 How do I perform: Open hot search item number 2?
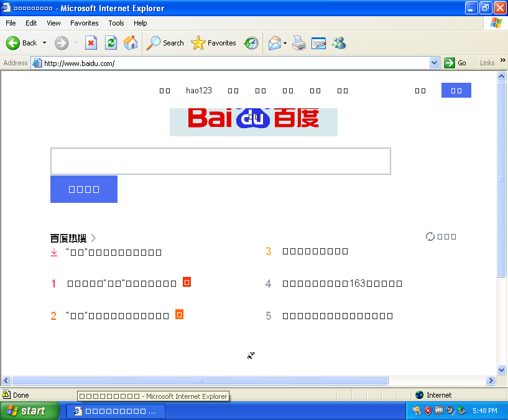(118, 316)
